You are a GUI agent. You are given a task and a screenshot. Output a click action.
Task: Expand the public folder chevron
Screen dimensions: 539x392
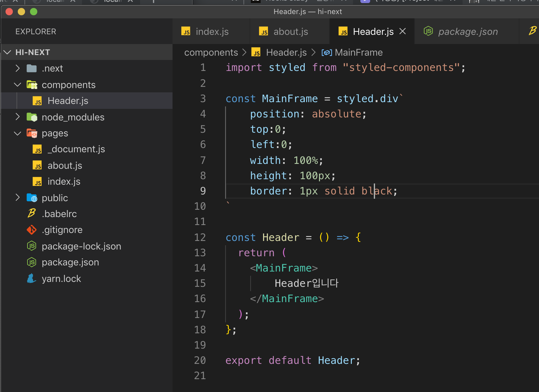18,198
